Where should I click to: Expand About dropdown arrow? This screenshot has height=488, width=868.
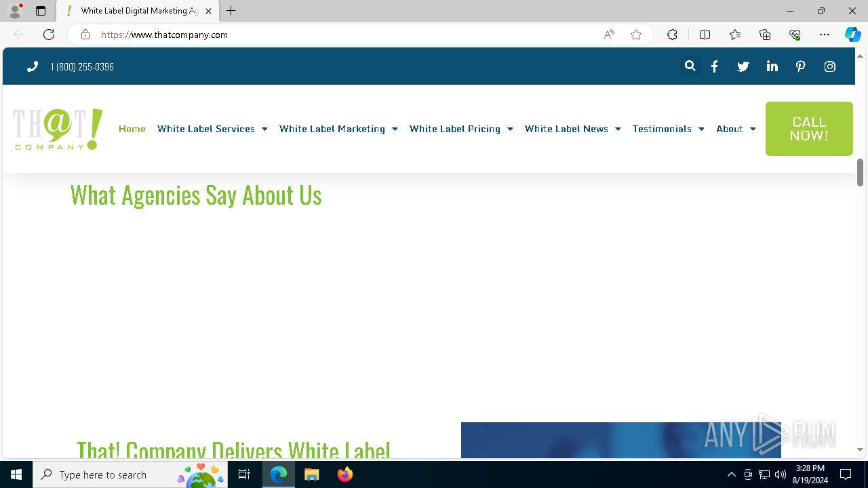coord(753,129)
